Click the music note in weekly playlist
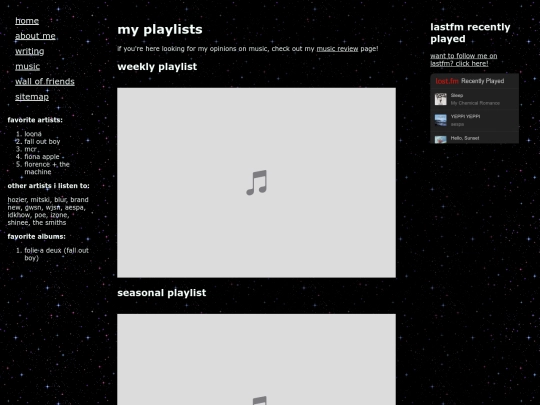 pyautogui.click(x=257, y=183)
